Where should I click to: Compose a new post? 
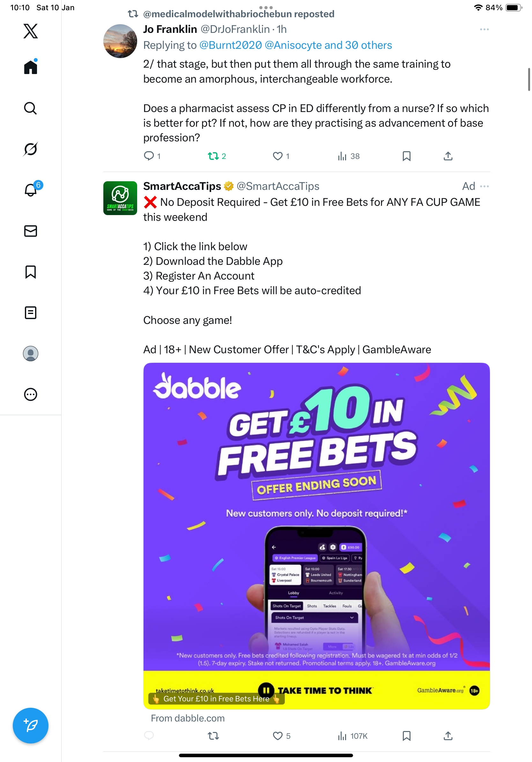(x=31, y=726)
